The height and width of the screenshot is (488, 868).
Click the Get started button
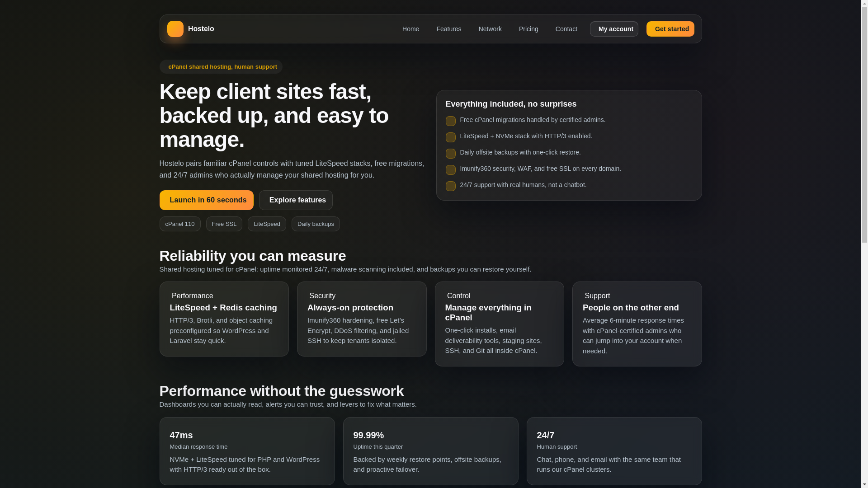670,29
